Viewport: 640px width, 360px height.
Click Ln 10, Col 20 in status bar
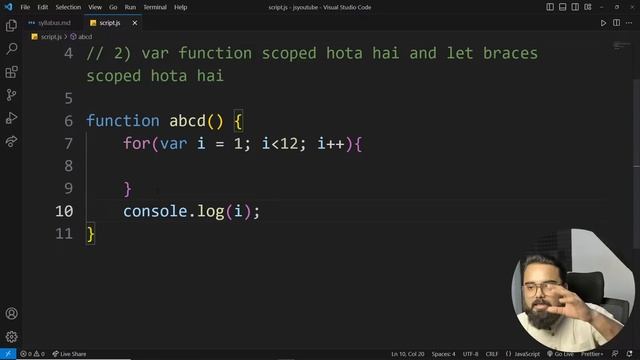pyautogui.click(x=408, y=354)
